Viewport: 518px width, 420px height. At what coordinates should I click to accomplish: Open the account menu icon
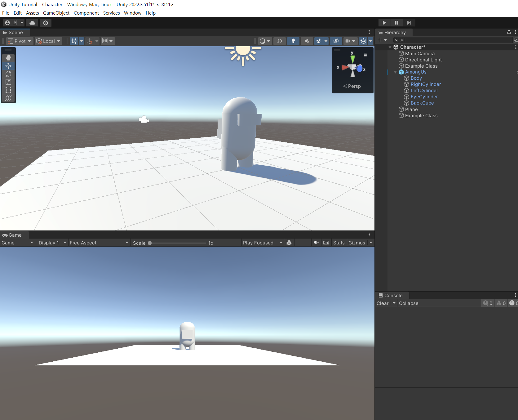(14, 23)
